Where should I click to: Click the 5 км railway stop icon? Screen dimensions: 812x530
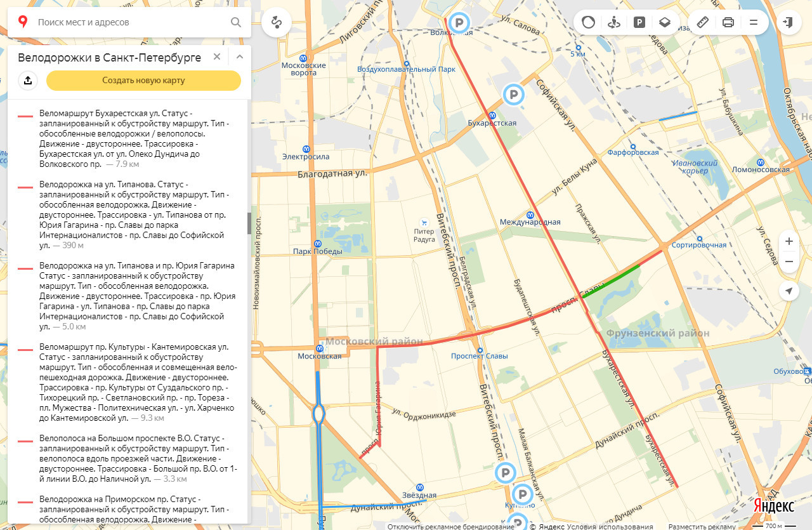(578, 46)
